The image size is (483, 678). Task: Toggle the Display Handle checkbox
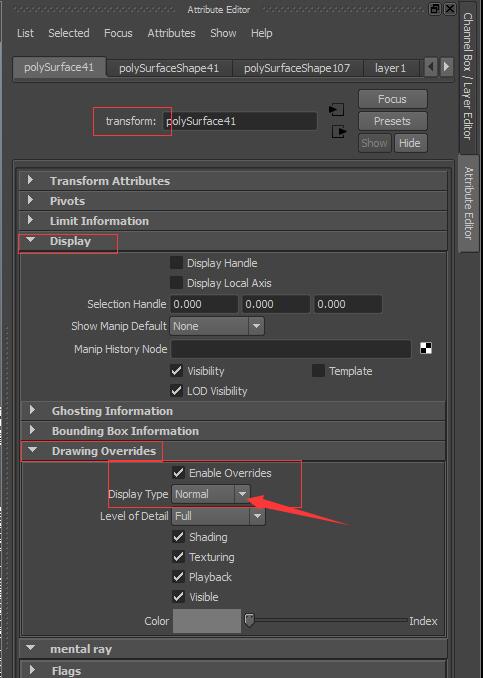point(176,263)
